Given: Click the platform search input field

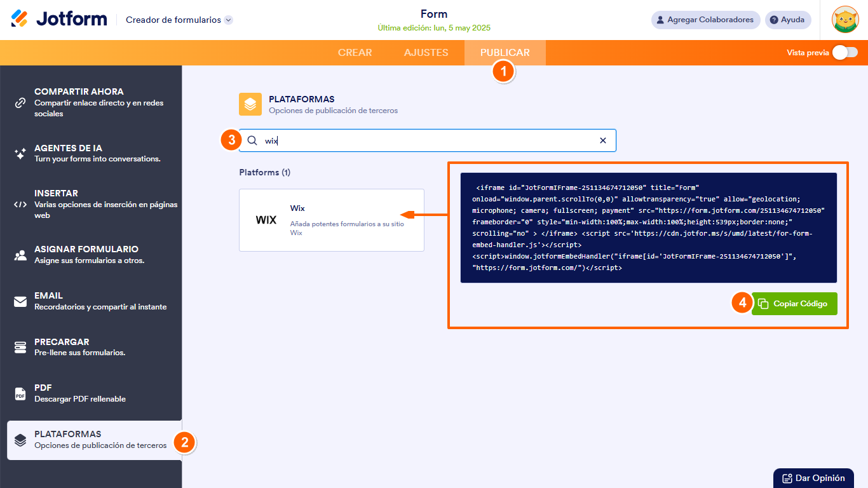Looking at the screenshot, I should point(428,140).
